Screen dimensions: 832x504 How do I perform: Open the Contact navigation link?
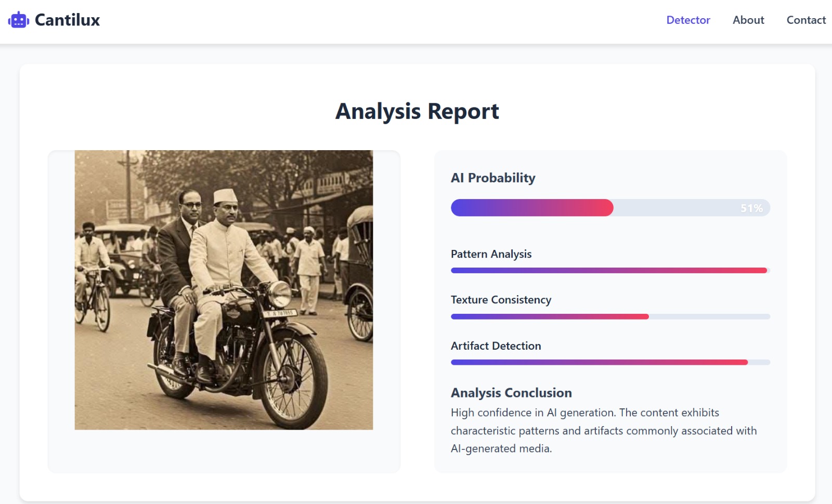pos(806,20)
